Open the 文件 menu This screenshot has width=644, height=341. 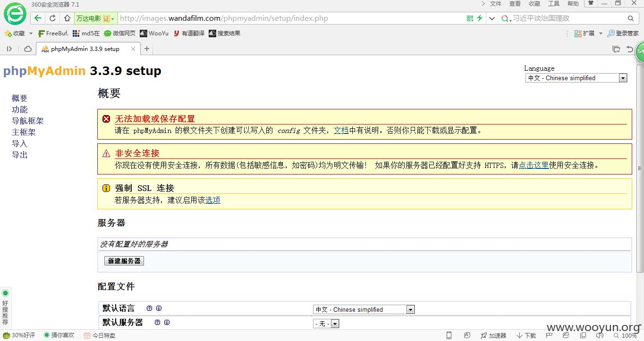496,4
